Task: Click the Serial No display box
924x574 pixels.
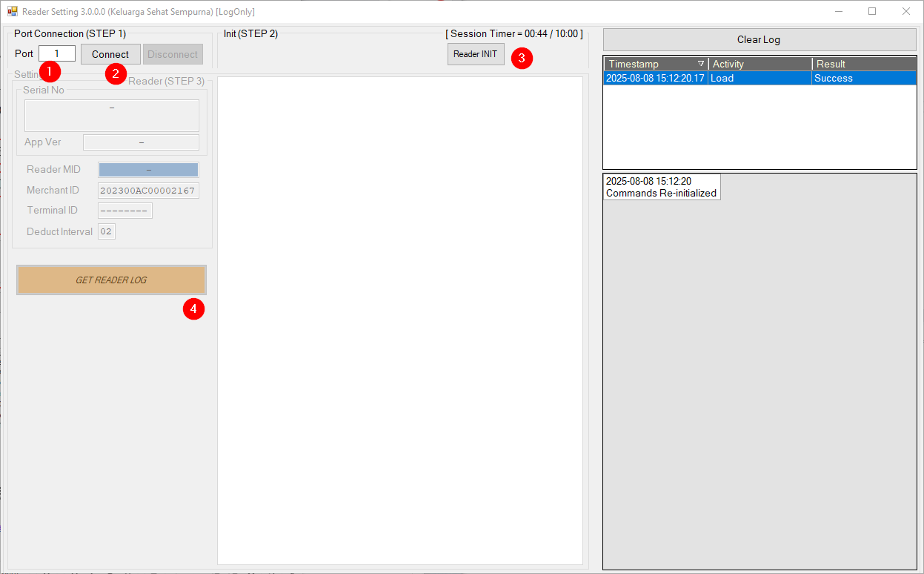Action: click(112, 116)
